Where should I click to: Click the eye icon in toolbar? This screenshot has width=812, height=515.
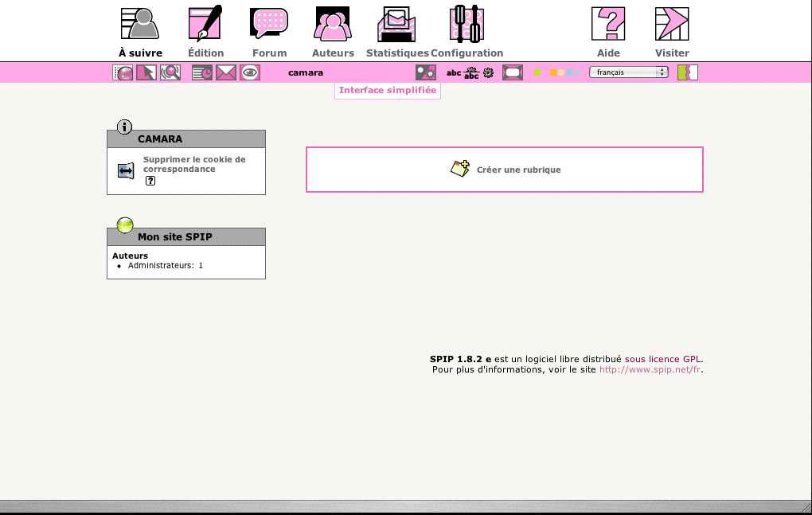(x=250, y=72)
